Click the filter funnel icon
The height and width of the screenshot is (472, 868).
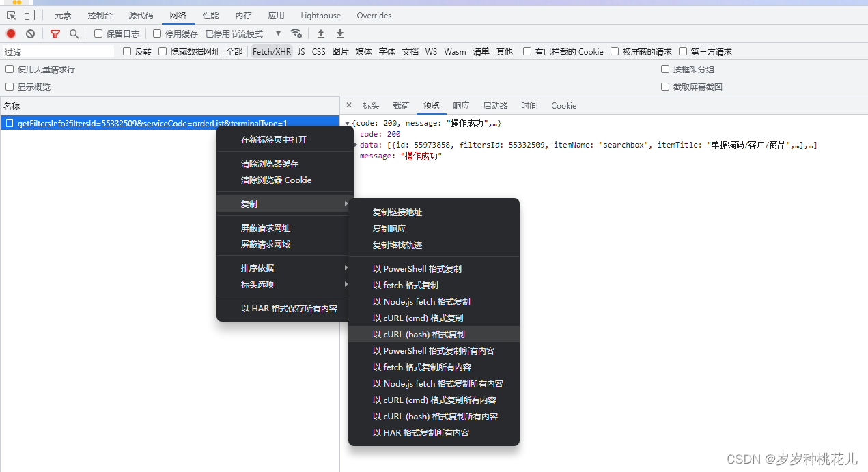(x=55, y=33)
